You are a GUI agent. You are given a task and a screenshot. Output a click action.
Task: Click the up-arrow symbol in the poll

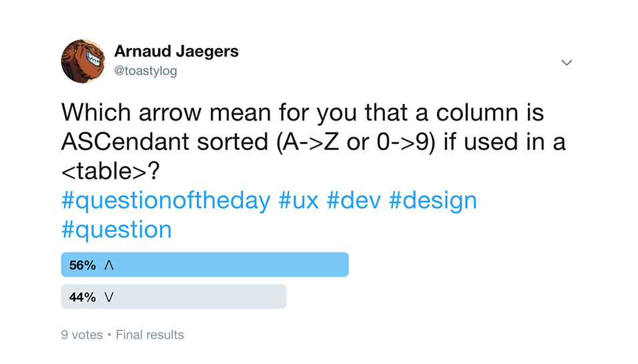[110, 265]
